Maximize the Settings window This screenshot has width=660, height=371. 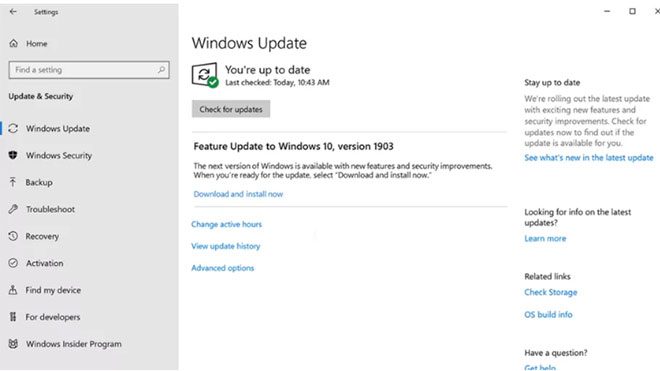pos(632,11)
